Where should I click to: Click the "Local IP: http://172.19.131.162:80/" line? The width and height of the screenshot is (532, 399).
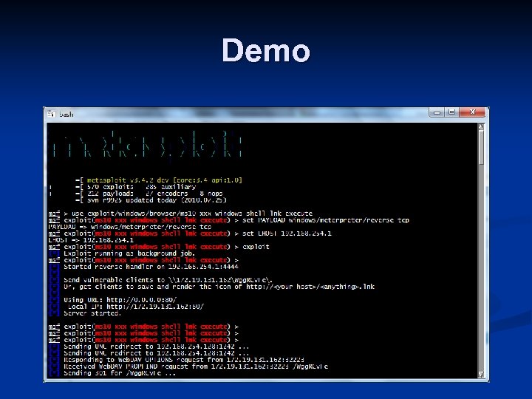coord(136,307)
